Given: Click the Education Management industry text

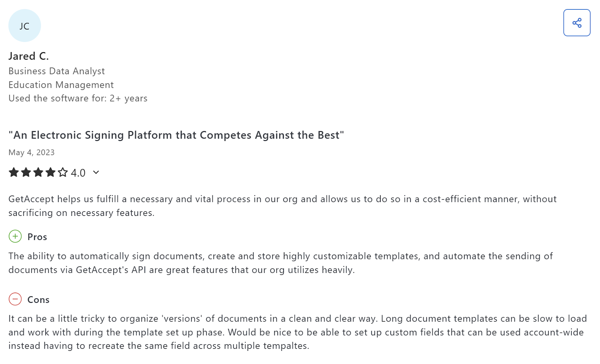Looking at the screenshot, I should tap(61, 85).
